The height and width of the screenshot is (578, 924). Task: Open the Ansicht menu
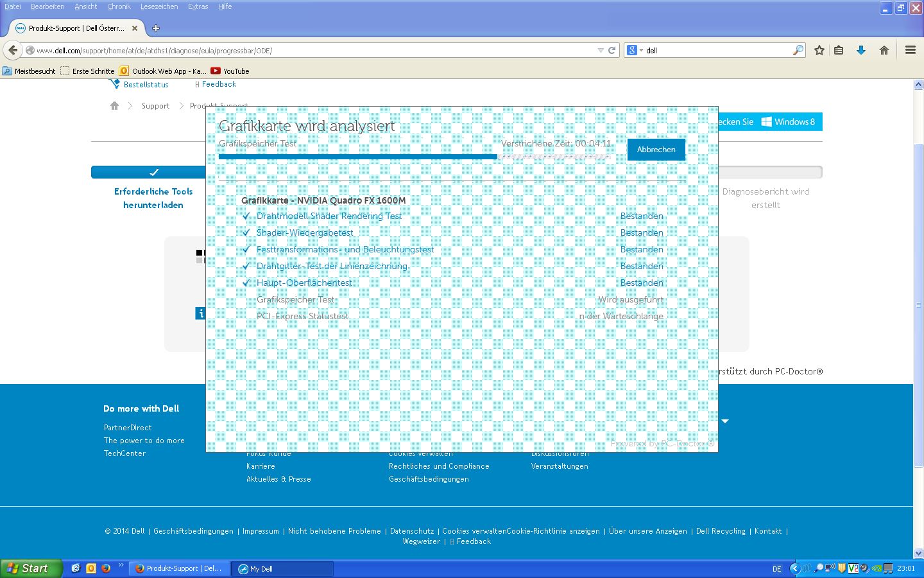(85, 6)
